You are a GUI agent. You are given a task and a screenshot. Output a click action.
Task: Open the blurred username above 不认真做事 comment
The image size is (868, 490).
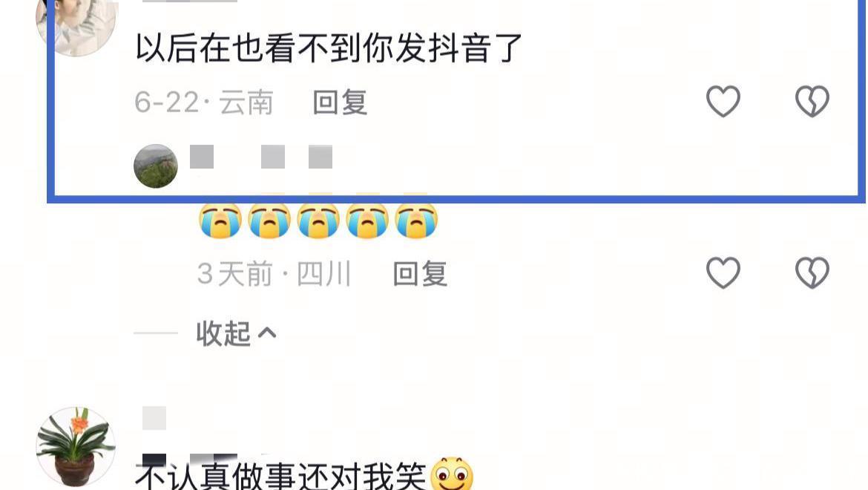click(154, 418)
